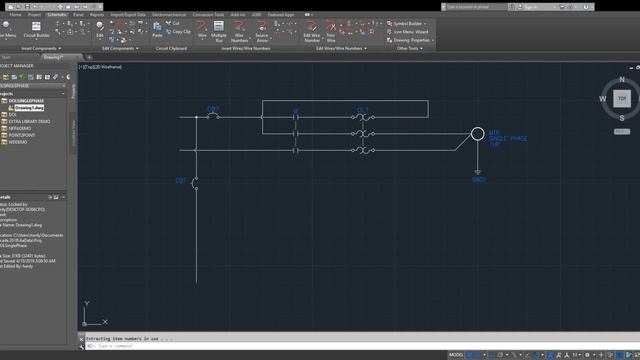Open the Drawing Properties dropdown arrow

pyautogui.click(x=433, y=40)
